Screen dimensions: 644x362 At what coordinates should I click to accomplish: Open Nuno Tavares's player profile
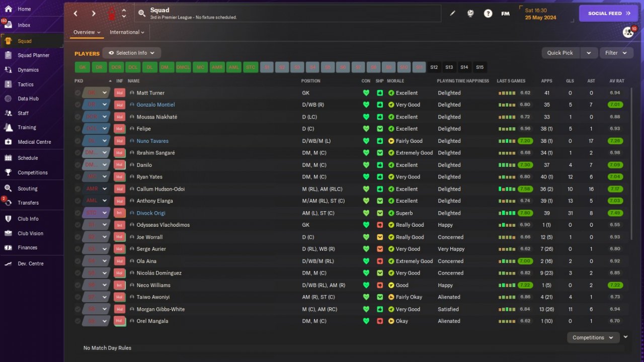152,141
